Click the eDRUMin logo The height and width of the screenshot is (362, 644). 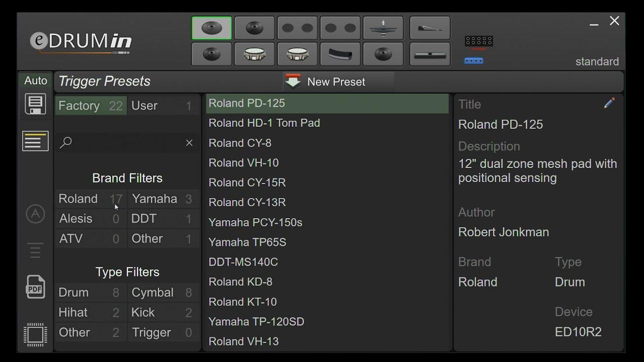click(80, 42)
